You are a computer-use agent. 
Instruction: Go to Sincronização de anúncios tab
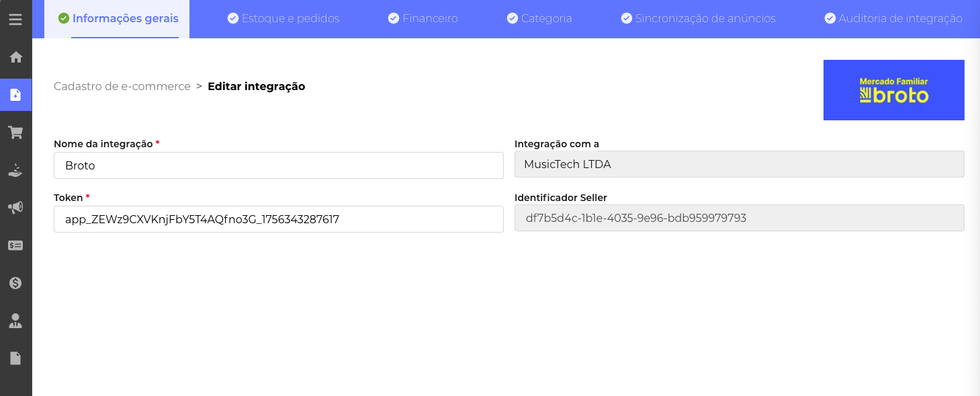(699, 19)
